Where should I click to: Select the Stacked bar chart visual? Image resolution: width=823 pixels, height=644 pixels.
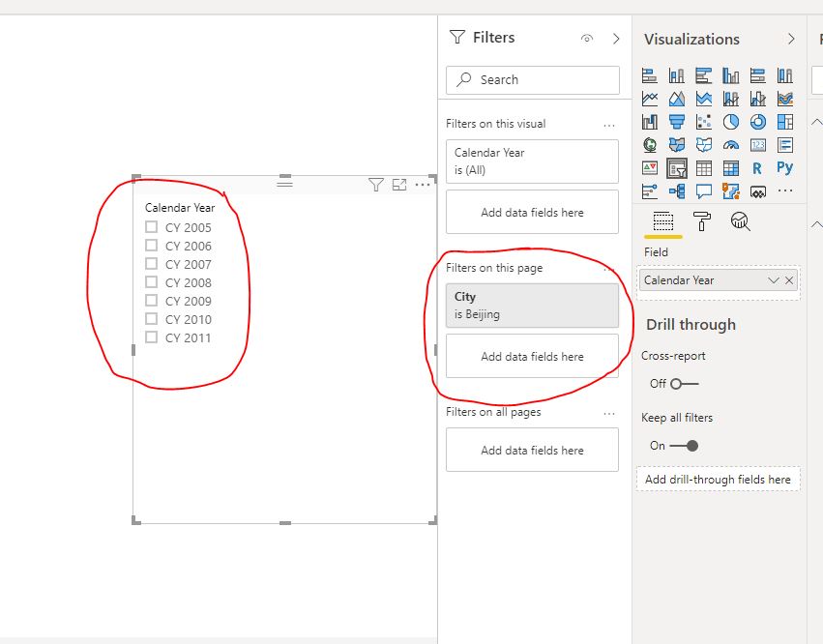[x=649, y=76]
